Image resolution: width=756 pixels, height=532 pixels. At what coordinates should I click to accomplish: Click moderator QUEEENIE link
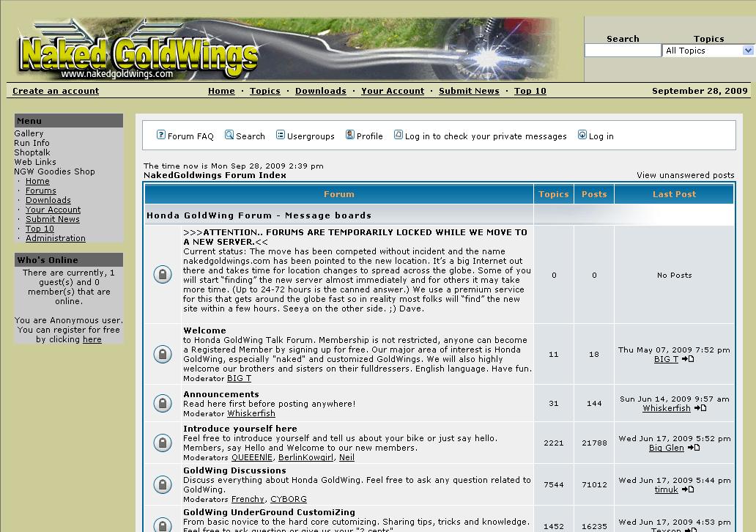coord(252,457)
